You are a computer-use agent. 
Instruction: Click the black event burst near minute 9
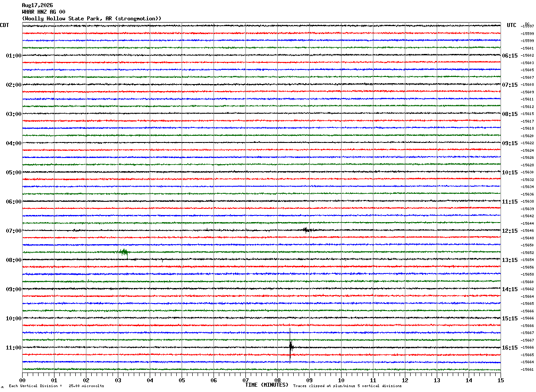(307, 230)
